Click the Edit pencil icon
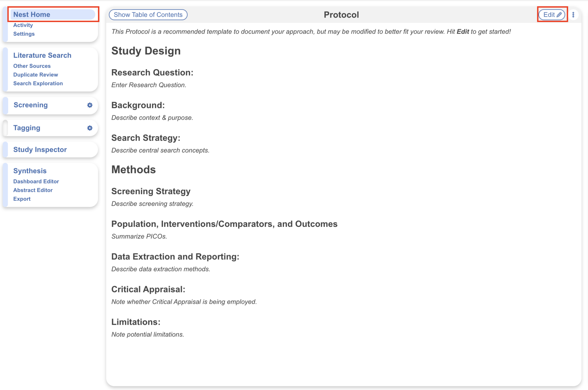This screenshot has width=588, height=390. pyautogui.click(x=558, y=15)
